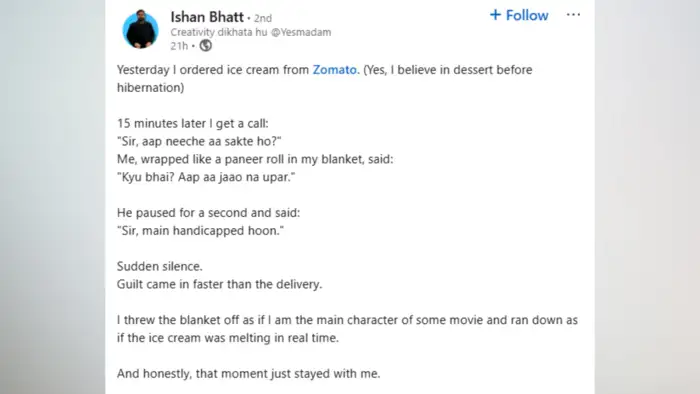This screenshot has height=394, width=700.
Task: Click the headline mentioning @Yesmadam
Action: (x=251, y=32)
